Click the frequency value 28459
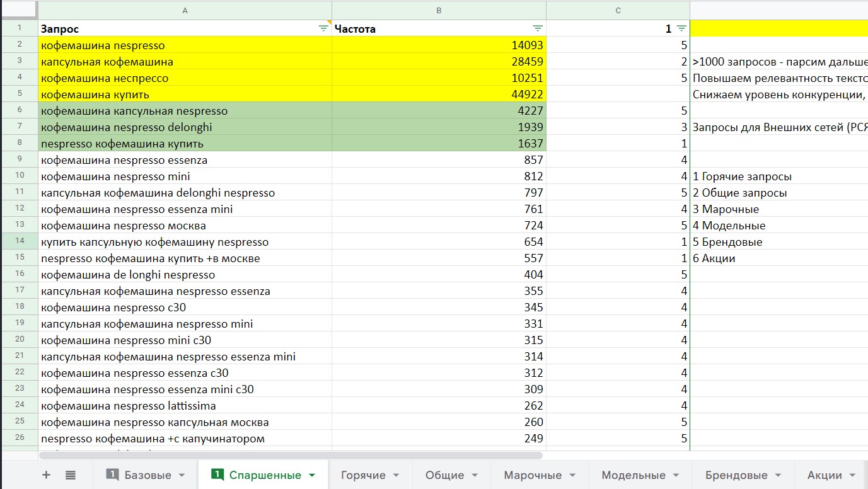This screenshot has width=868, height=489. coord(439,62)
